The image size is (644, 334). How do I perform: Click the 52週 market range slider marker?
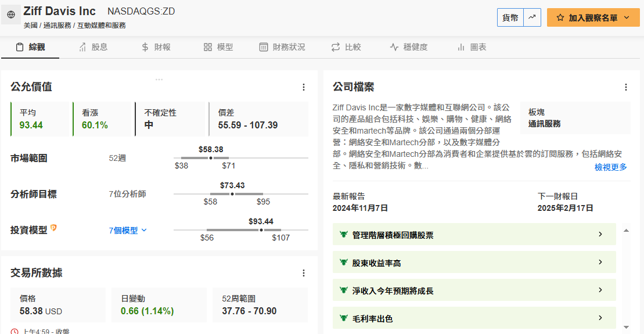211,158
